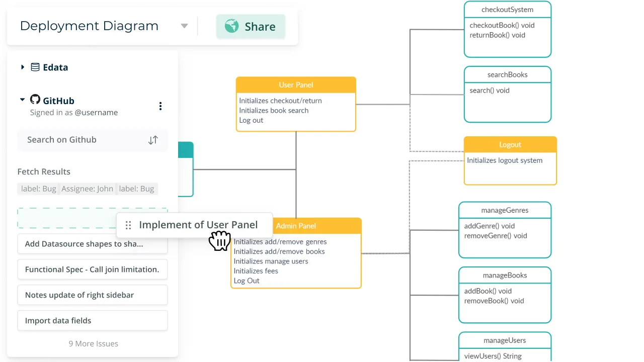Click the GitHub logo icon

click(35, 100)
